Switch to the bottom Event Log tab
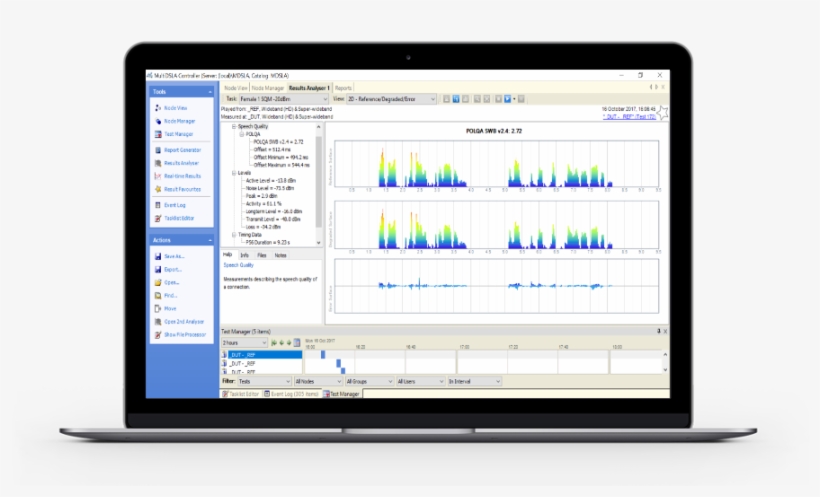Viewport: 820px width, 497px height. [291, 394]
